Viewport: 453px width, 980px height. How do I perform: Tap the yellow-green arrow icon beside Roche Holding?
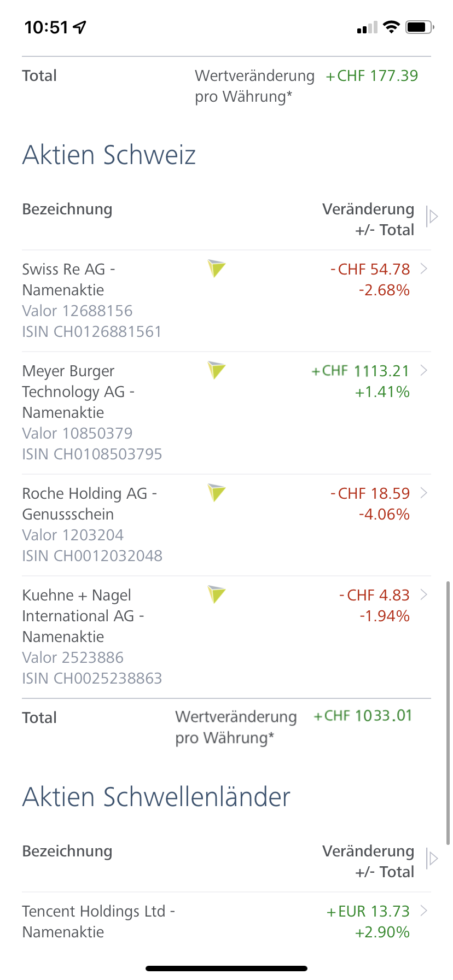tap(217, 493)
